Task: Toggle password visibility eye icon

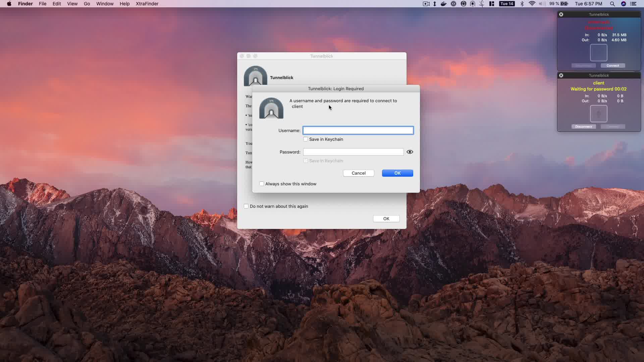Action: (x=410, y=152)
